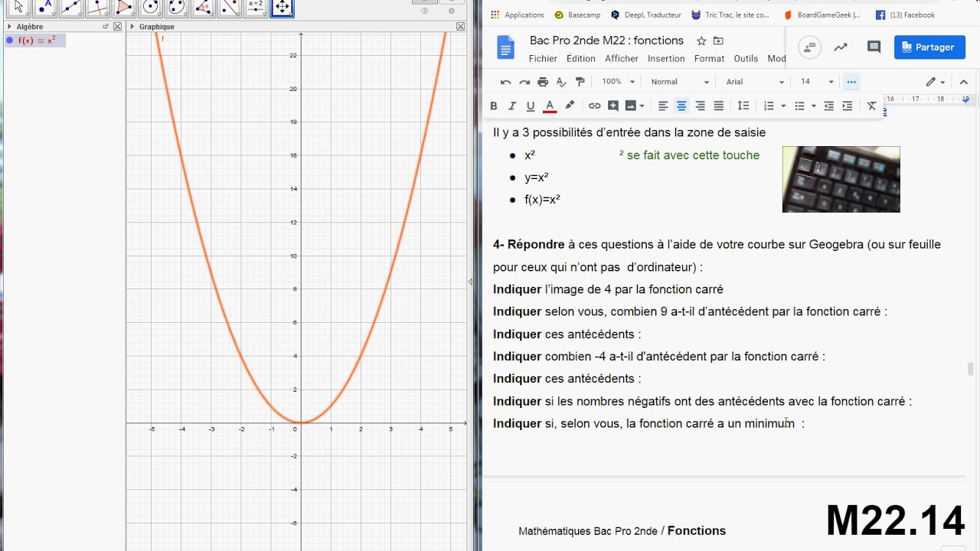
Task: Collapse the Docs menus with chevron
Action: (x=964, y=82)
